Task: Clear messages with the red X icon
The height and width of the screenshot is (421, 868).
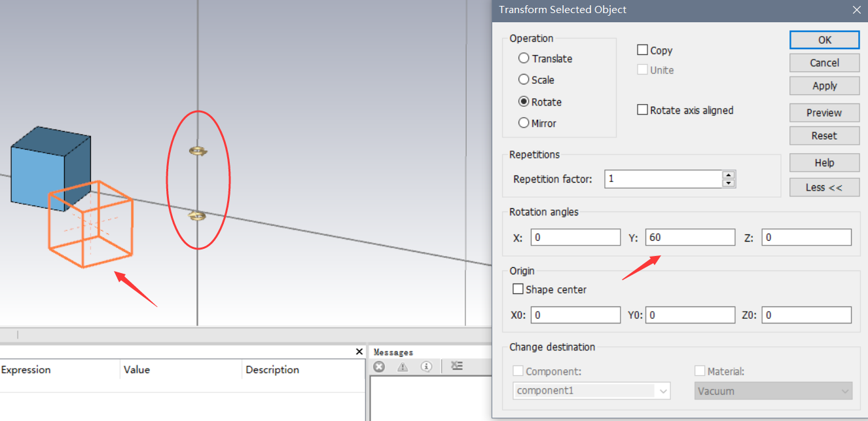Action: tap(378, 367)
